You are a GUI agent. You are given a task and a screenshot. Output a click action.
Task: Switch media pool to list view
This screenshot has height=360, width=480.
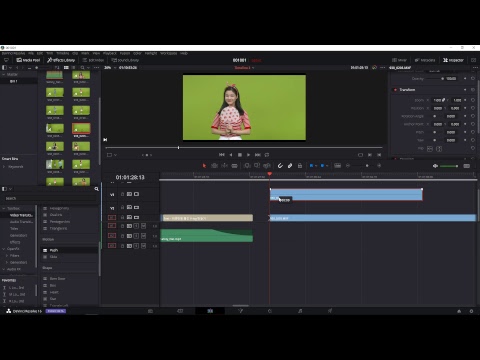[73, 68]
